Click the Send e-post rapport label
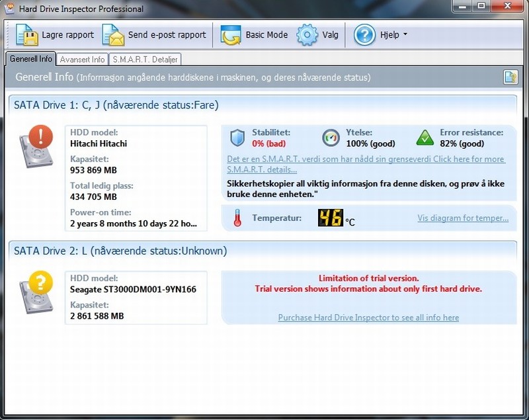The width and height of the screenshot is (529, 420). click(167, 35)
